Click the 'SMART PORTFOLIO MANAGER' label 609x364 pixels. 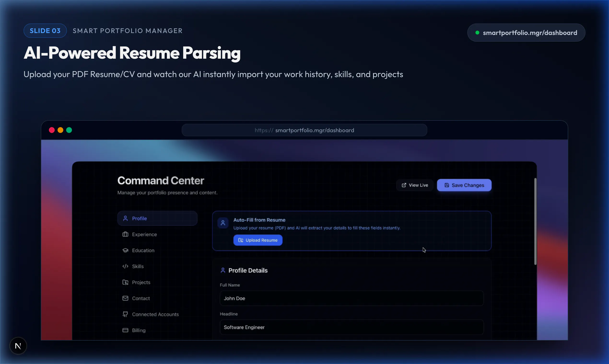(x=128, y=31)
